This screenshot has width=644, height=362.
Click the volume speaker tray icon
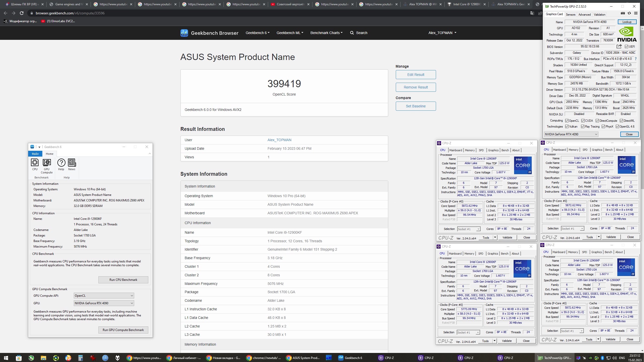pos(614,358)
